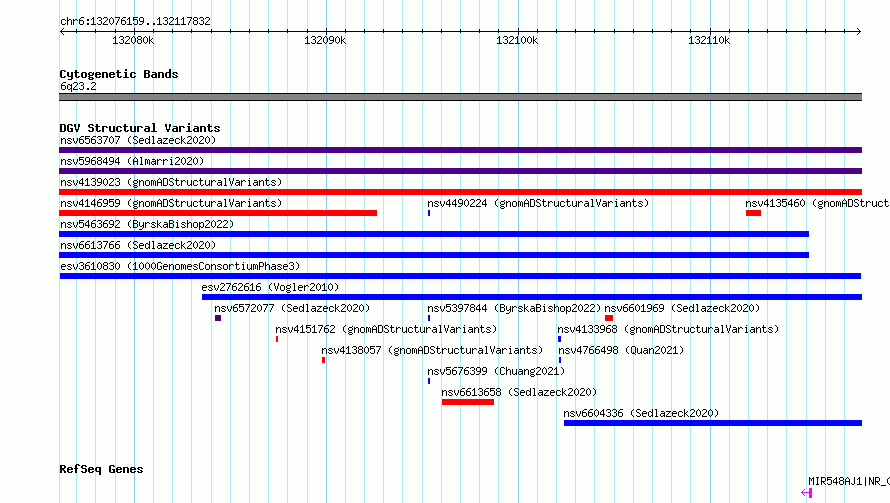Click the nsv4133968 small blue marker

click(559, 339)
